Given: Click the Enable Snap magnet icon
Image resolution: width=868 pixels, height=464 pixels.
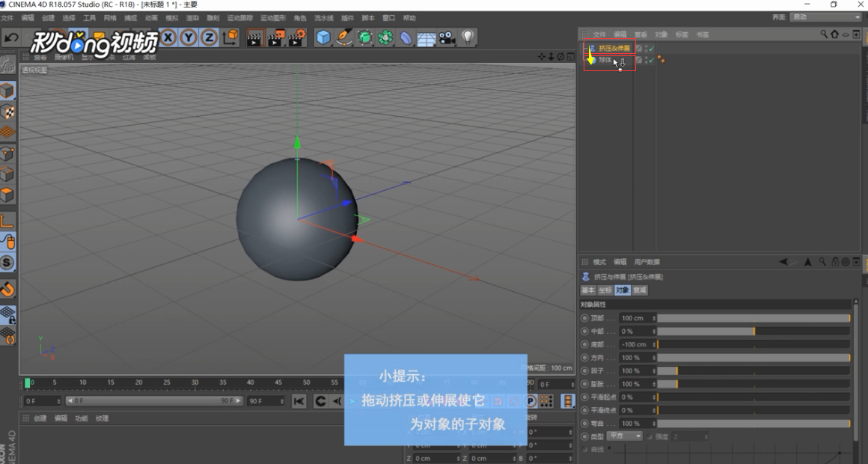Looking at the screenshot, I should tap(7, 289).
